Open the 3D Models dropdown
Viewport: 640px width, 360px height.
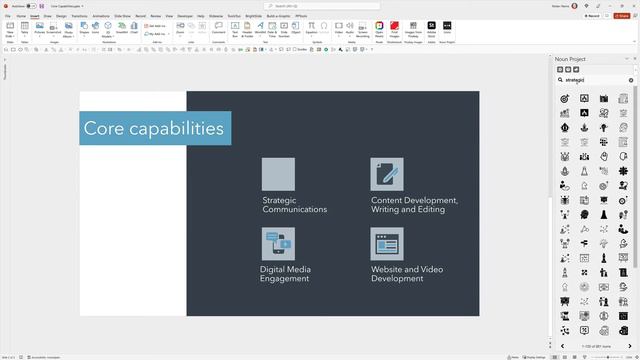click(108, 36)
